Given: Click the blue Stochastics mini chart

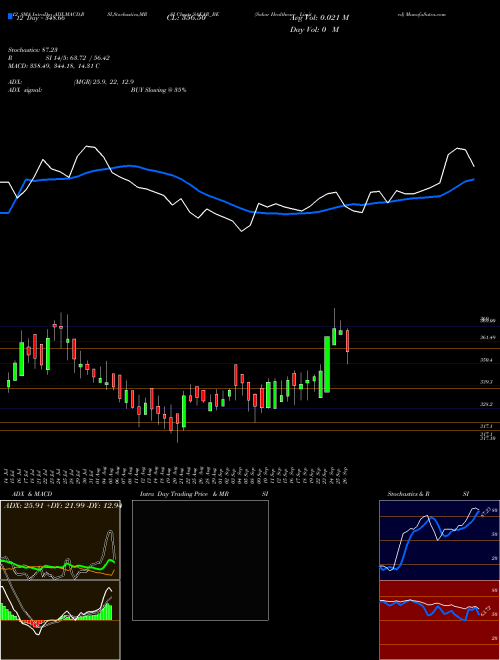Looking at the screenshot, I should click(439, 540).
